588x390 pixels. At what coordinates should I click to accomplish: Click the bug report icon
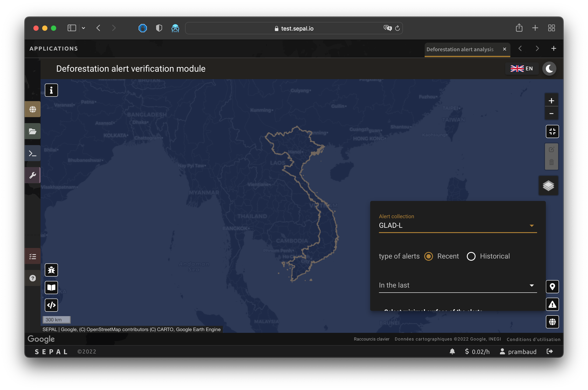(x=51, y=270)
